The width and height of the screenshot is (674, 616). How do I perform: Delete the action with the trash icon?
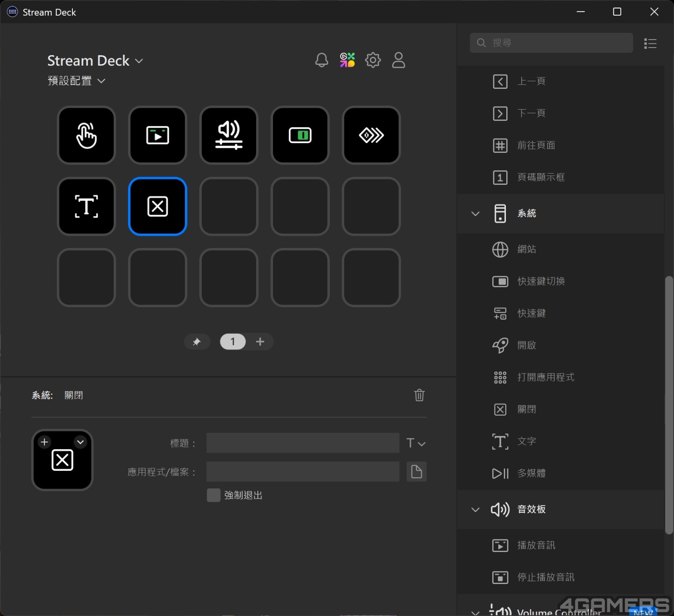(419, 395)
